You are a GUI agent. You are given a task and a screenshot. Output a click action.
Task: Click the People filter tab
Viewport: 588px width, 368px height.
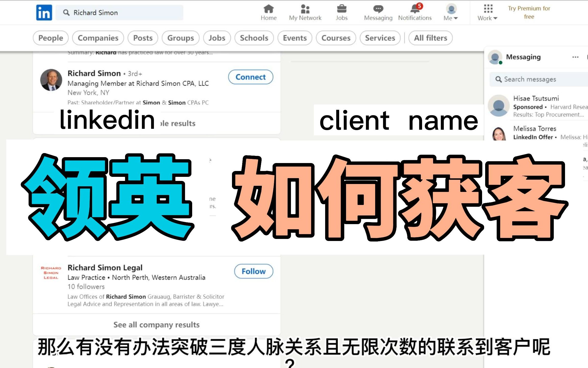(50, 37)
